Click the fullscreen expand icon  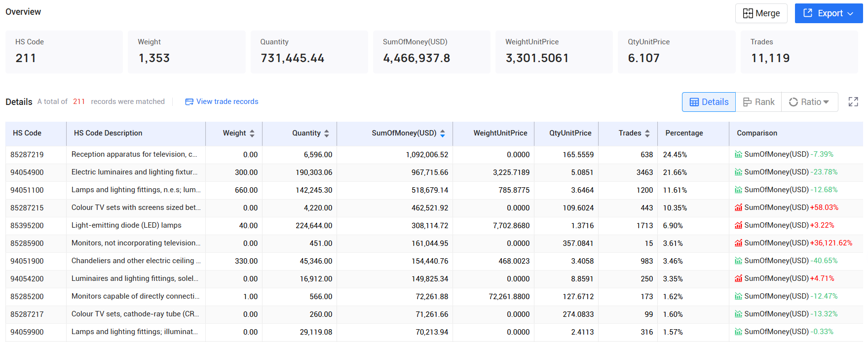(853, 102)
